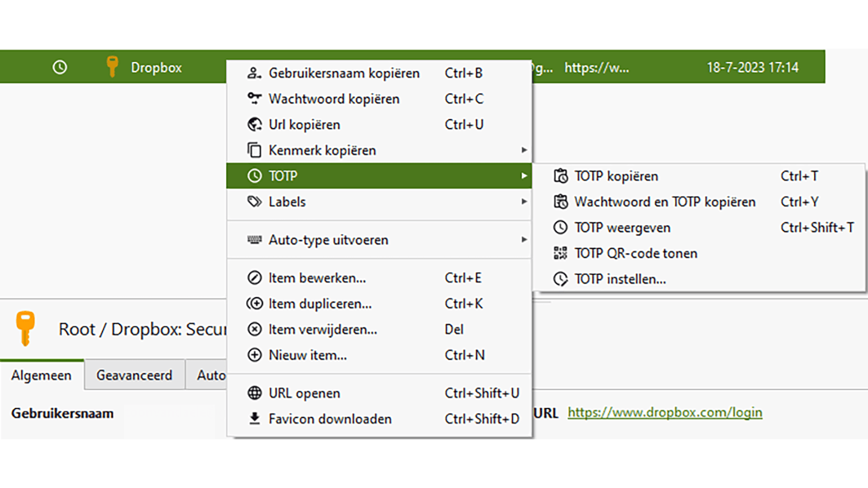Open the TOTP instellen dialog

click(620, 279)
